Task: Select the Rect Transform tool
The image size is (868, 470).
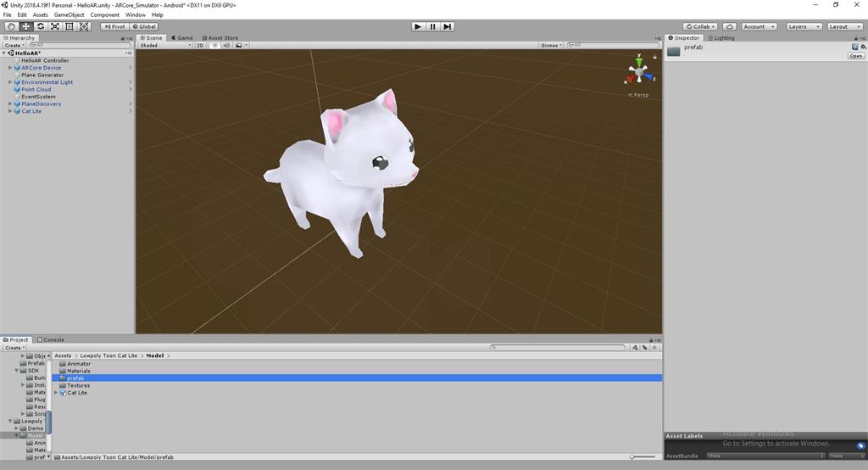Action: 70,26
